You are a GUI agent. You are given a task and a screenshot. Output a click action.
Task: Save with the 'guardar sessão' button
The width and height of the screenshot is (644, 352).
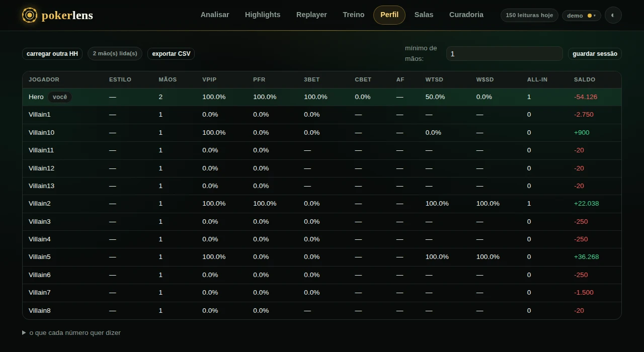point(595,54)
